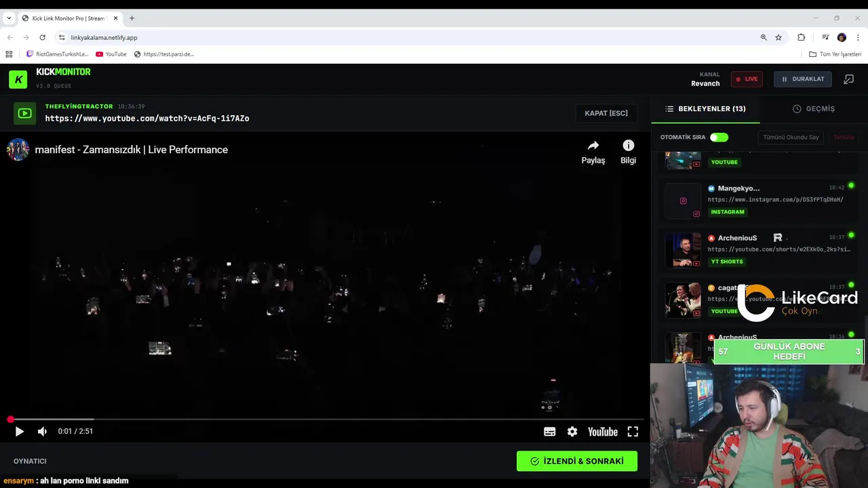Enter fullscreen in the YouTube player

click(633, 432)
